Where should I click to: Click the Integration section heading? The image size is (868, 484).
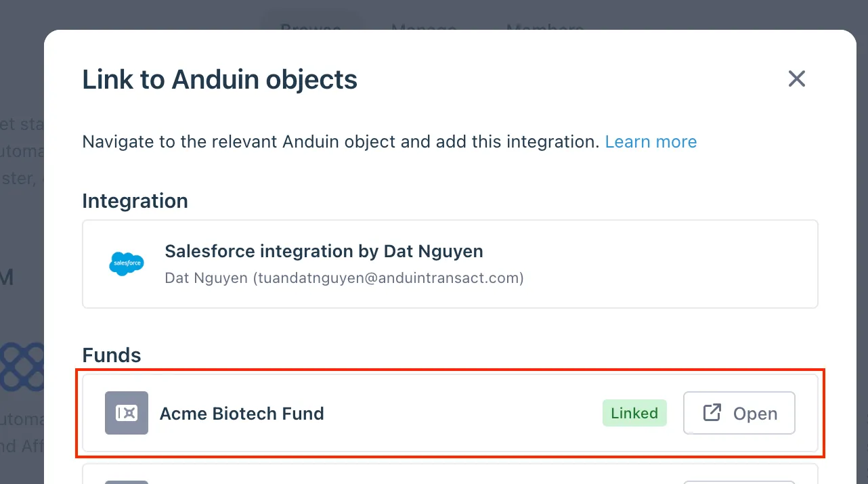tap(135, 201)
